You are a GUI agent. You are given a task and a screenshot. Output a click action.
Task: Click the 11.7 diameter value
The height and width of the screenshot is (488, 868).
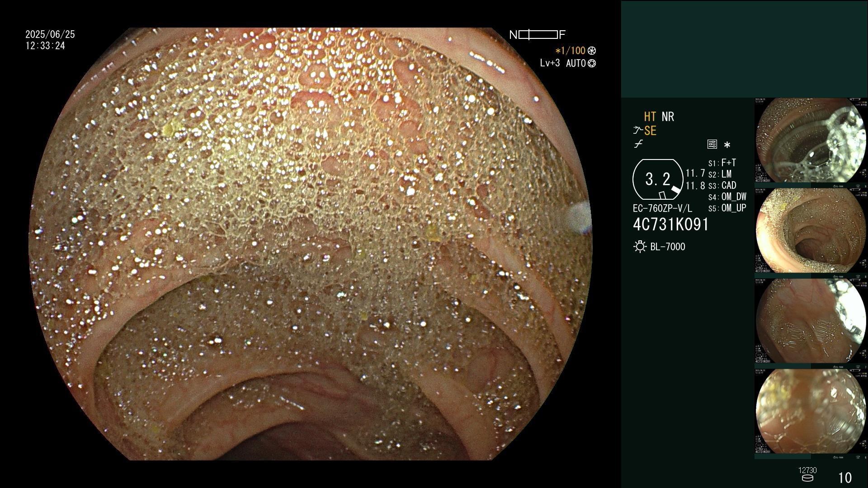pyautogui.click(x=695, y=173)
